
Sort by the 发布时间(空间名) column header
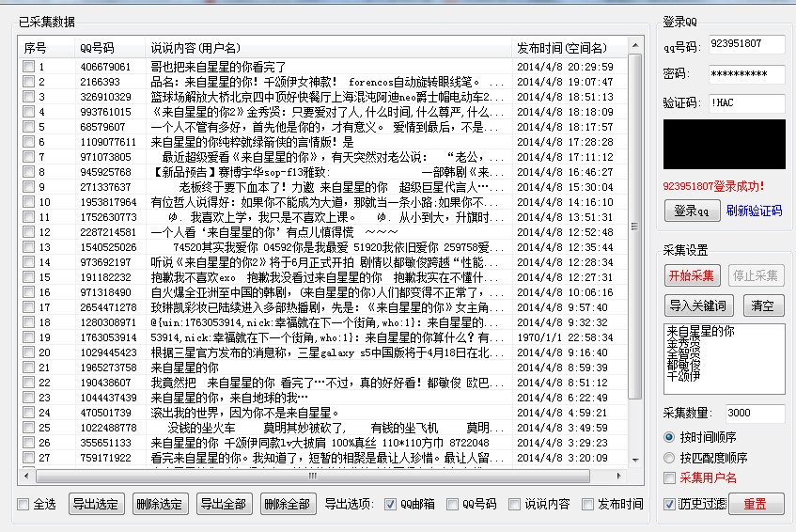coord(561,48)
